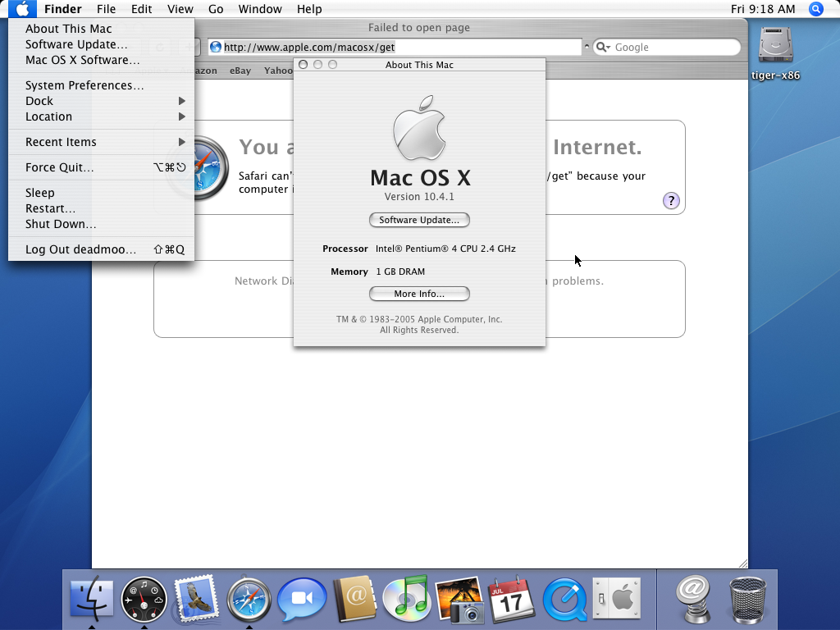Open System Preferences from the Dock
This screenshot has width=840, height=630.
617,598
